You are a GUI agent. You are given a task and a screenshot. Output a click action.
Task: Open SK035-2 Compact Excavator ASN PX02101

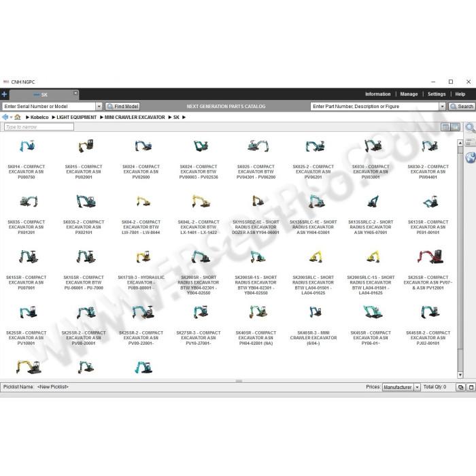click(84, 214)
